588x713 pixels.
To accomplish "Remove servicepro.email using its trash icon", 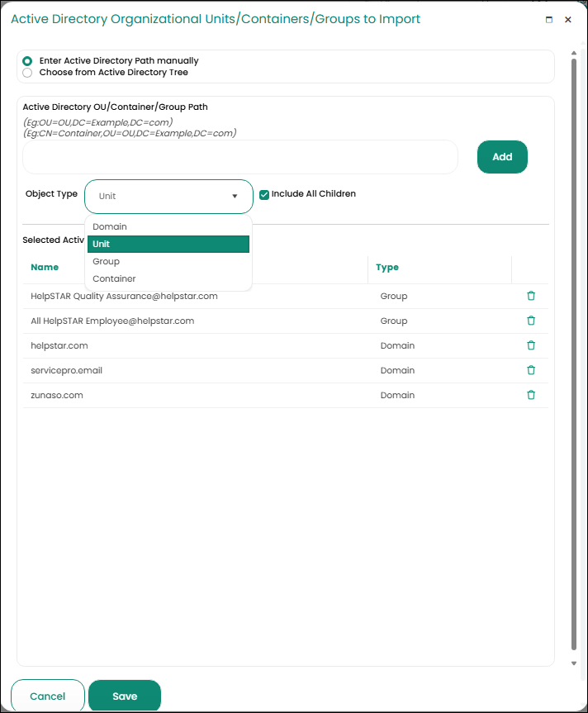I will (531, 370).
